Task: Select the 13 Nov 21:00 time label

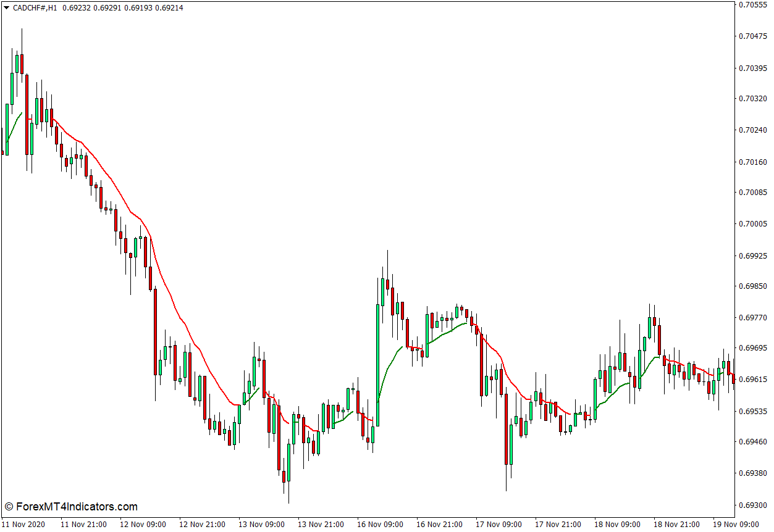Action: (320, 524)
